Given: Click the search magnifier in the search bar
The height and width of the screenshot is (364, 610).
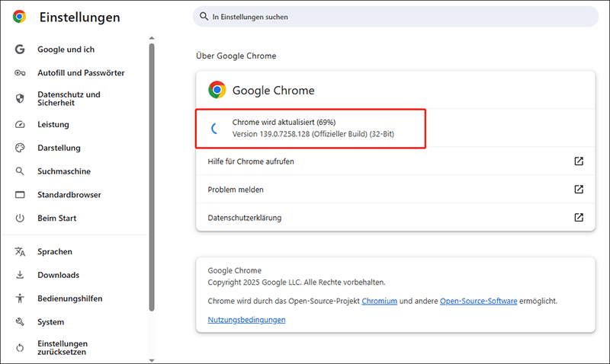Looking at the screenshot, I should pyautogui.click(x=204, y=16).
